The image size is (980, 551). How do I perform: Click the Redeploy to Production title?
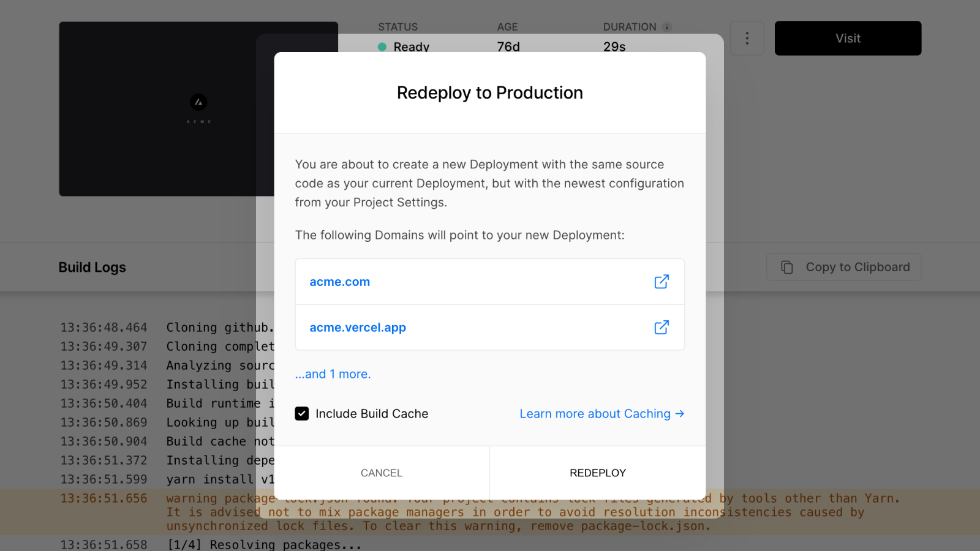490,92
